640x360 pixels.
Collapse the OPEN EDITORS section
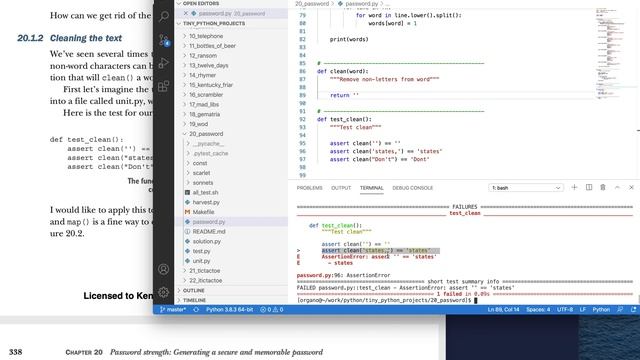231,3
